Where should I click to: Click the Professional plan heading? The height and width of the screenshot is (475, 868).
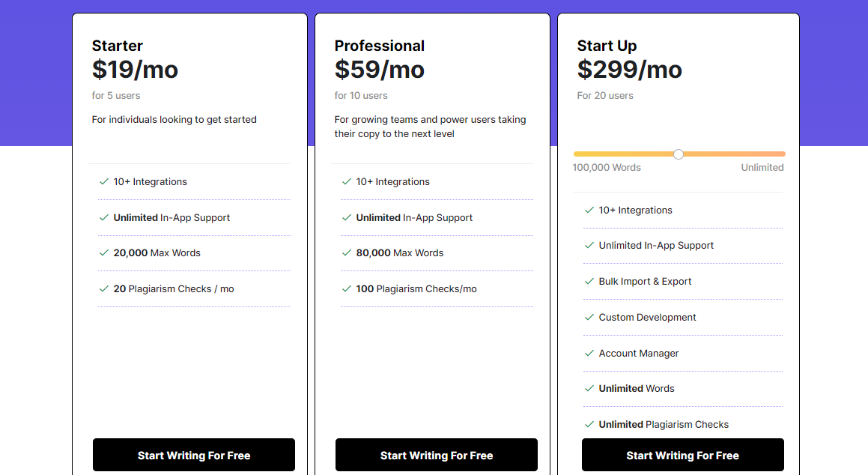380,46
